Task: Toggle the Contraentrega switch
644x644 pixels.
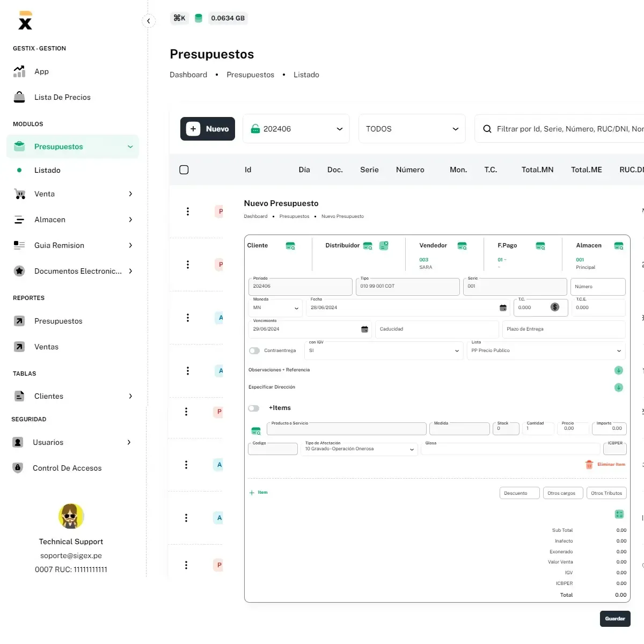Action: coord(254,350)
